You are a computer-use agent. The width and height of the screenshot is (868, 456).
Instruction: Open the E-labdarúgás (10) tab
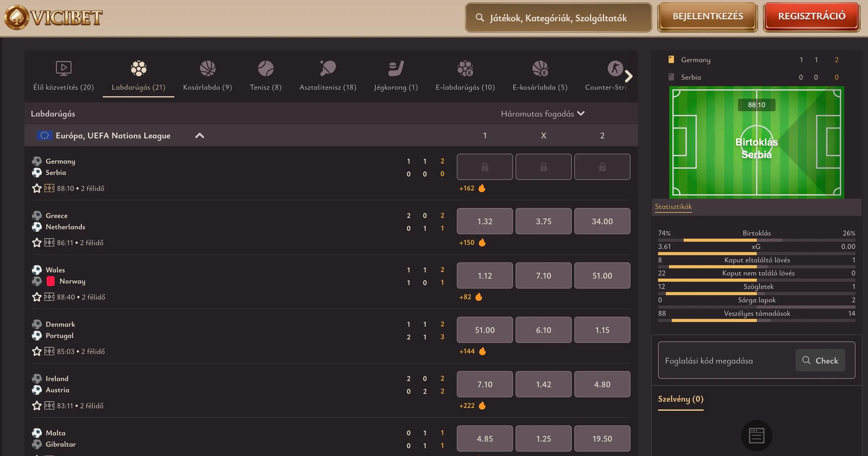(x=465, y=76)
